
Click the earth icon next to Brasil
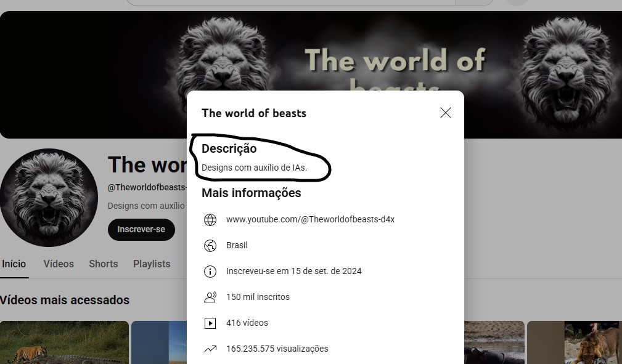[210, 246]
